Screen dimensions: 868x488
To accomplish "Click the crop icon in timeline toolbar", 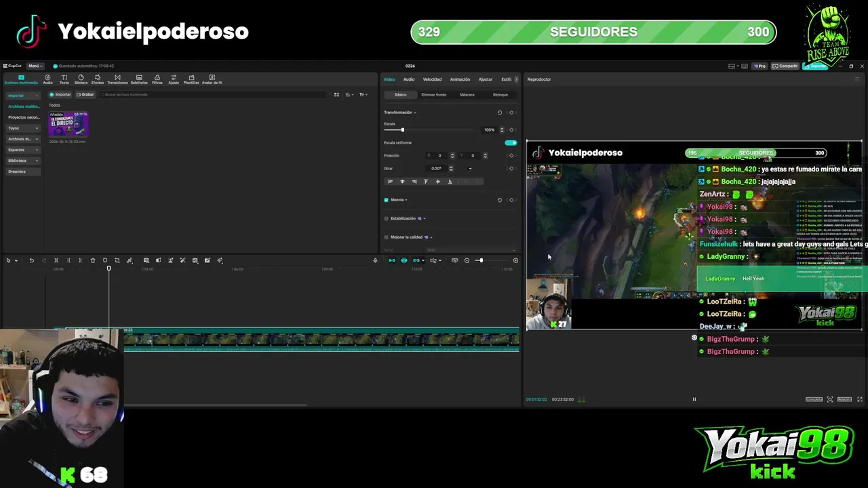I will [x=117, y=260].
